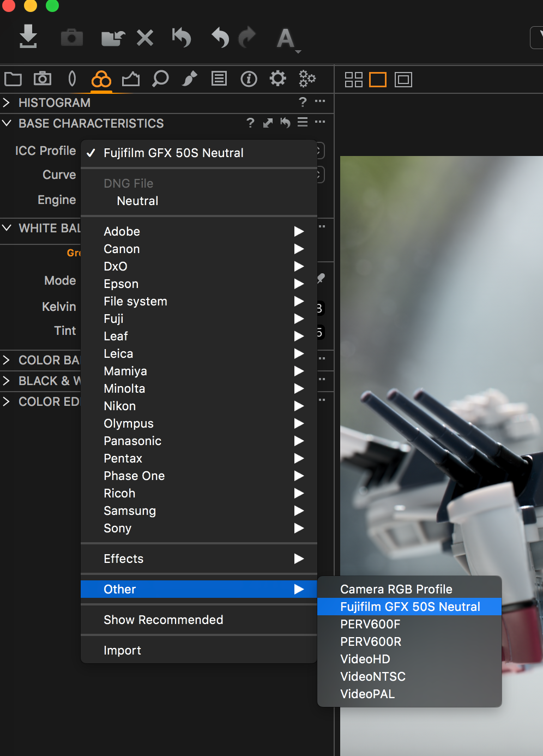Open the Output gear tool tab
Screen dimensions: 543x756
point(278,79)
